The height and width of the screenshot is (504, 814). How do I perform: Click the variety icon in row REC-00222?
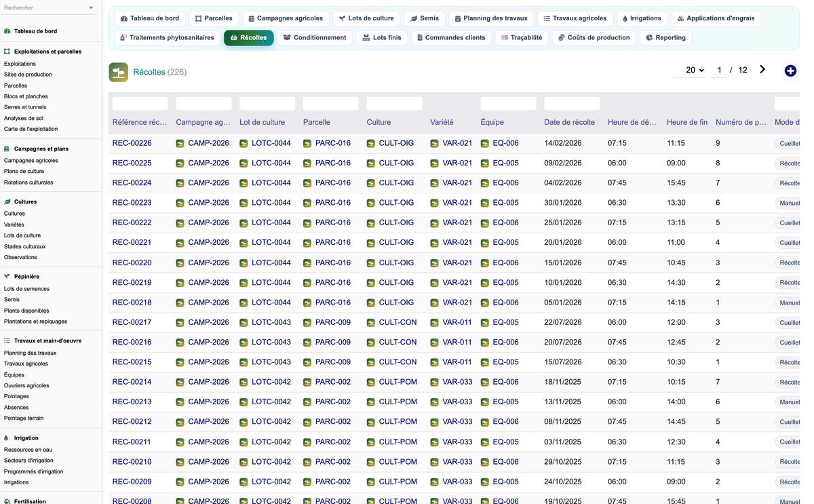point(435,223)
